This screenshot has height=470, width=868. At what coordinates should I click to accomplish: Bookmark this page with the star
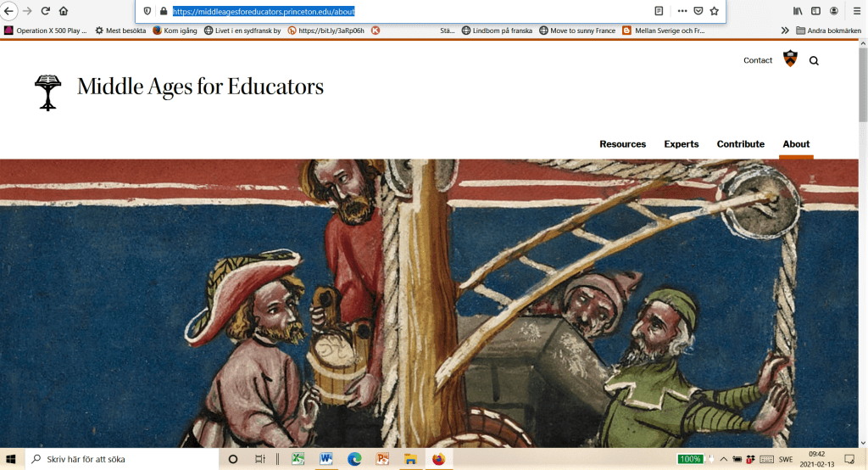click(714, 11)
